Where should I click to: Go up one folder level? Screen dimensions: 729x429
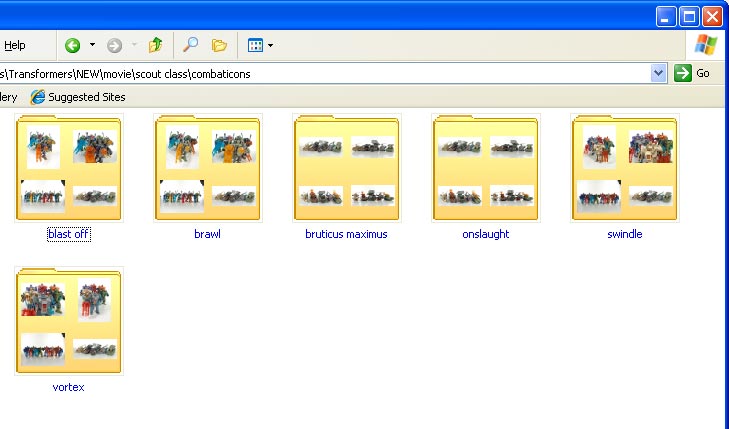point(155,45)
